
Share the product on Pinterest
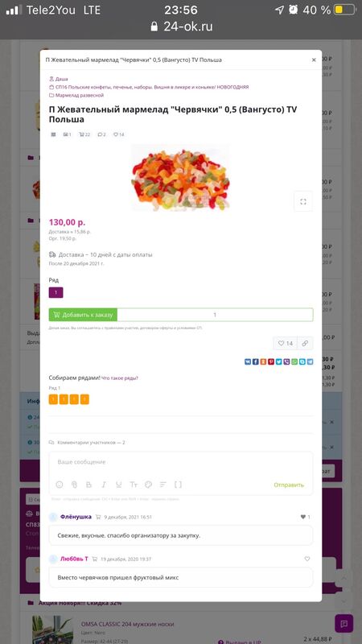click(271, 361)
